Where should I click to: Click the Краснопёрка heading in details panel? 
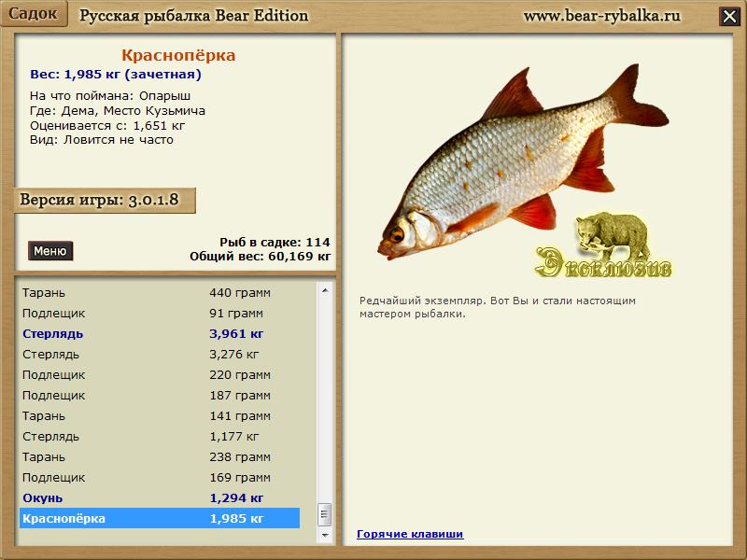(x=178, y=55)
